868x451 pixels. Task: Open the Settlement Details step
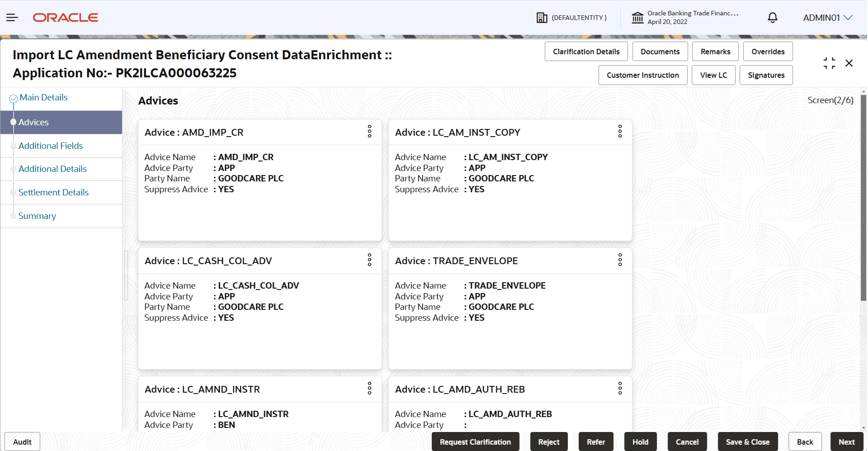click(53, 193)
